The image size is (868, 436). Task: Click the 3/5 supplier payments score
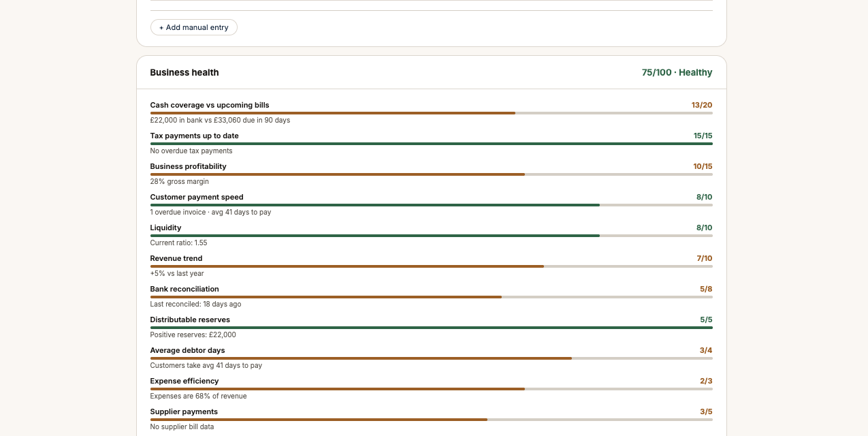tap(706, 411)
